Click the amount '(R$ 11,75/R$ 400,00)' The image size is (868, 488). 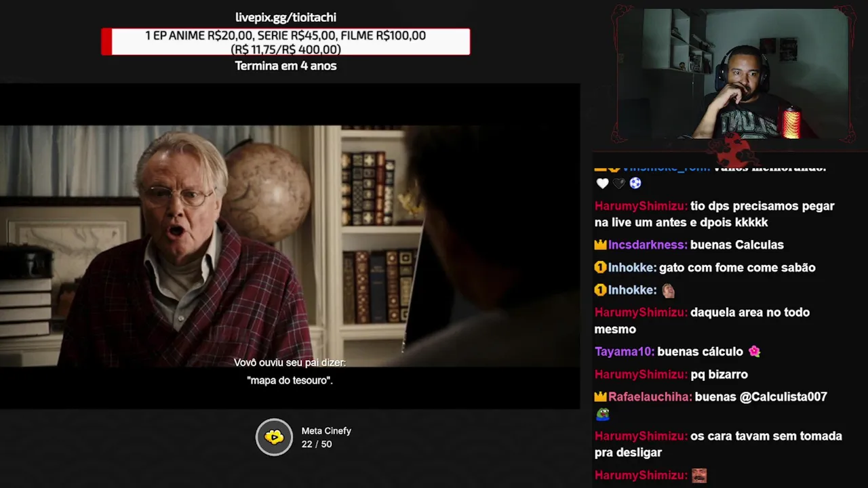[285, 49]
